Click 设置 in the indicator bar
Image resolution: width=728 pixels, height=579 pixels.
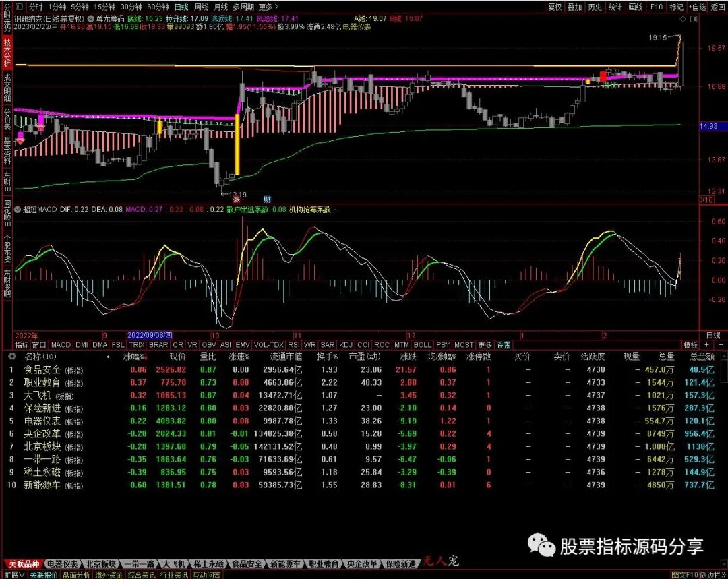tap(504, 345)
